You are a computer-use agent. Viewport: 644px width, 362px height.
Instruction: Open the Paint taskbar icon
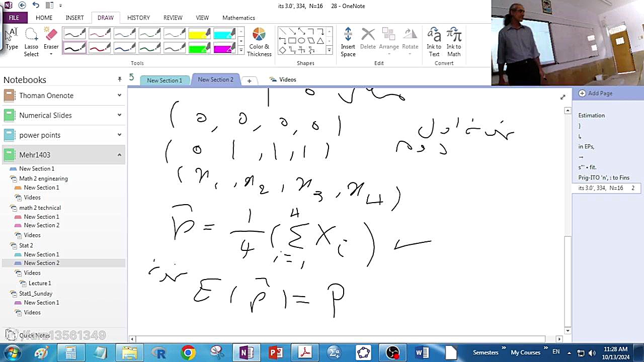[41, 352]
